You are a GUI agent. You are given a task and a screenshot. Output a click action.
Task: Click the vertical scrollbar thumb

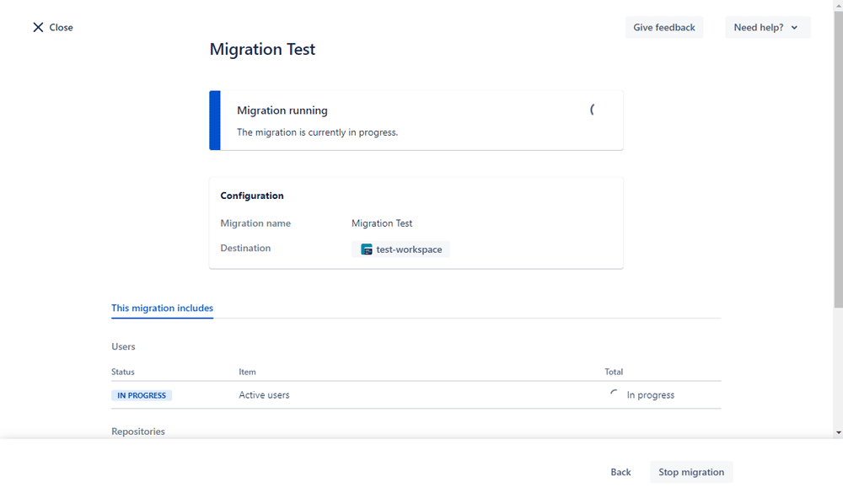coord(838,159)
